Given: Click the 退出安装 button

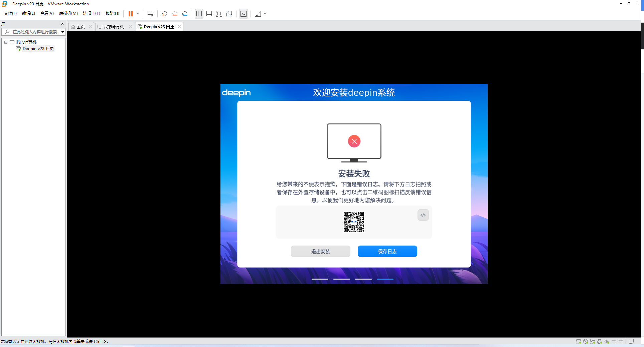Looking at the screenshot, I should (321, 251).
